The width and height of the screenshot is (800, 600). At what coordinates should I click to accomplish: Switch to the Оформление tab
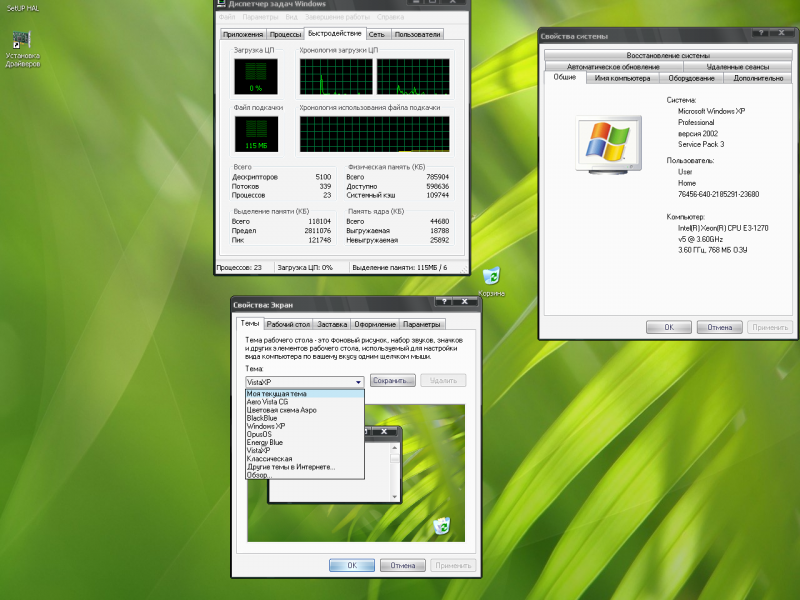(x=375, y=324)
